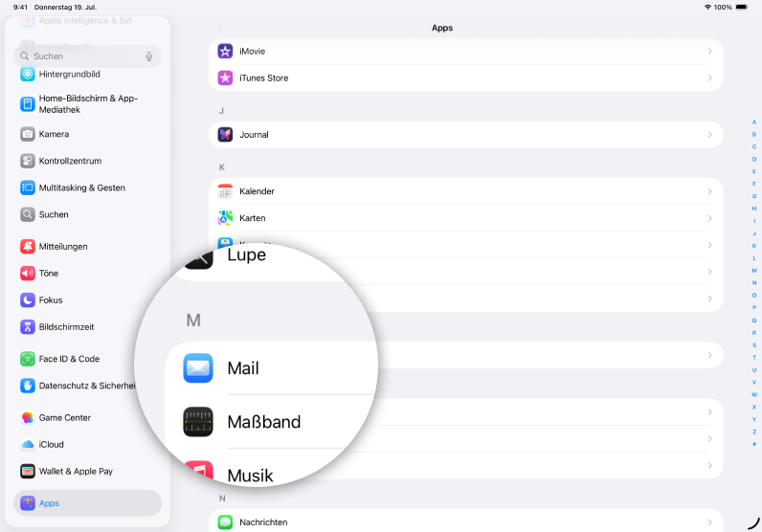Tap the iTunes Store star icon

point(225,78)
